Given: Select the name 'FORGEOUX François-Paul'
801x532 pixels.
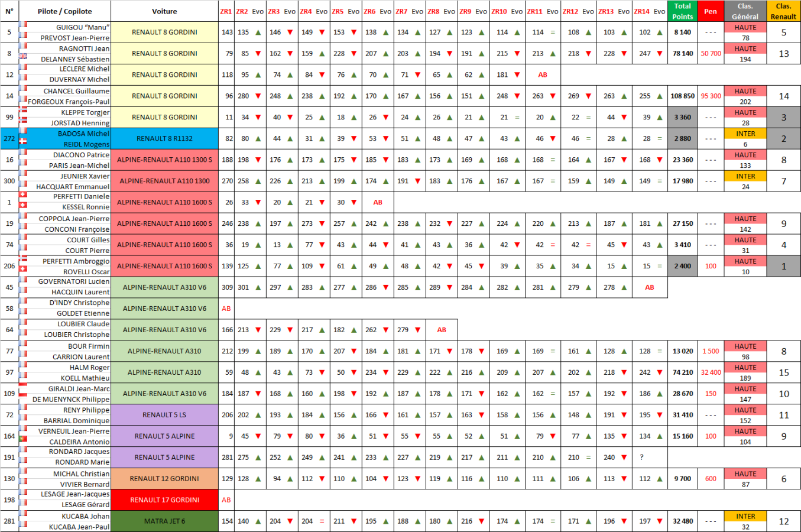Looking at the screenshot, I should [69, 102].
